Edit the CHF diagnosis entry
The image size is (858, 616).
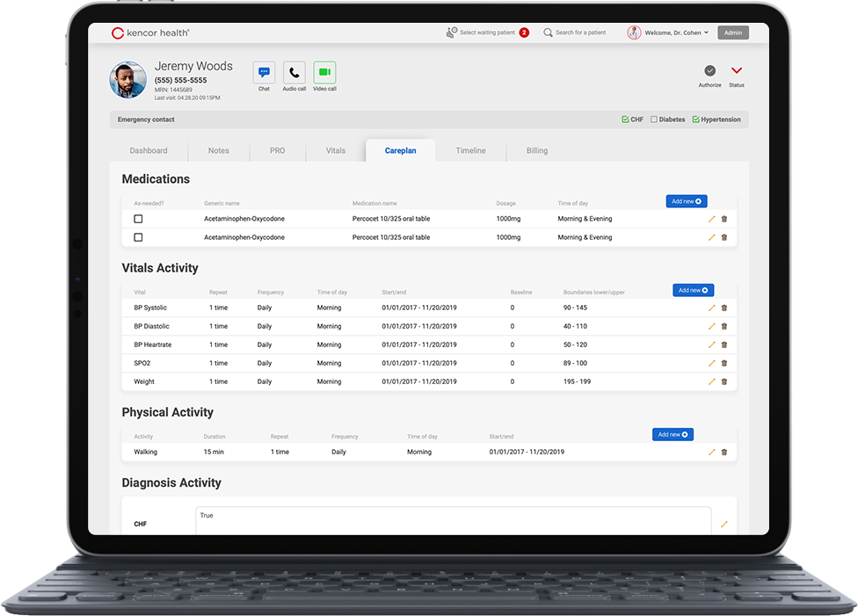click(724, 524)
